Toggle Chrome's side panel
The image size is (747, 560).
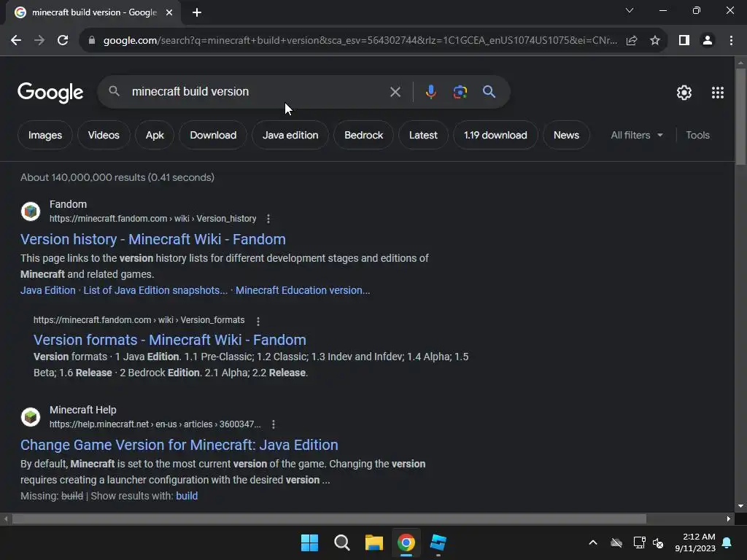684,41
